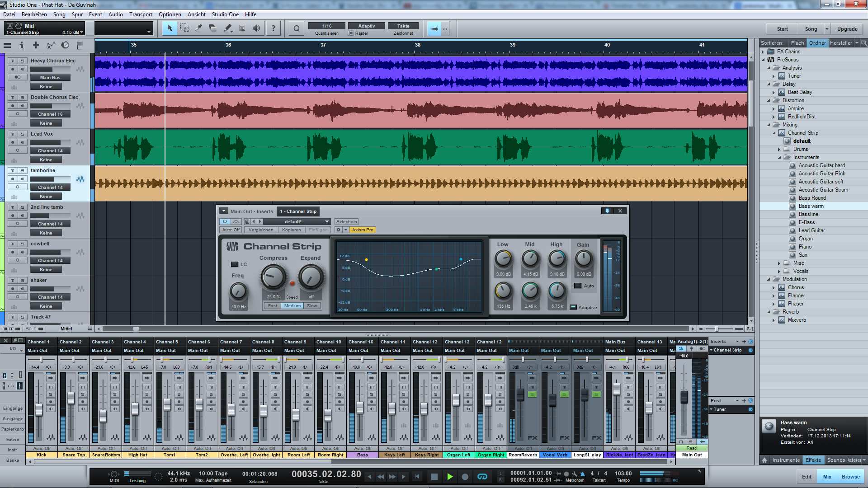Toggle Channel Strip plugin power button
Screen dimensions: 868x488
(225, 221)
